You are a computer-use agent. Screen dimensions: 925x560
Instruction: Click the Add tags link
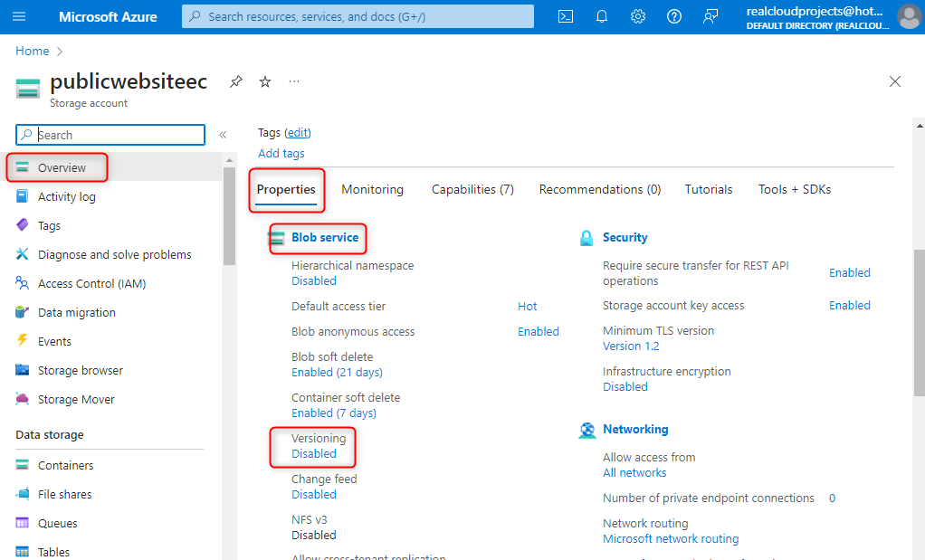(x=281, y=154)
